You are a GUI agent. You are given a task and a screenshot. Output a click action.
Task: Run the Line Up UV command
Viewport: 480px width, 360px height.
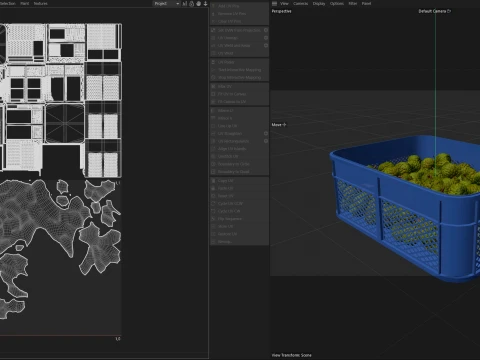(239, 126)
